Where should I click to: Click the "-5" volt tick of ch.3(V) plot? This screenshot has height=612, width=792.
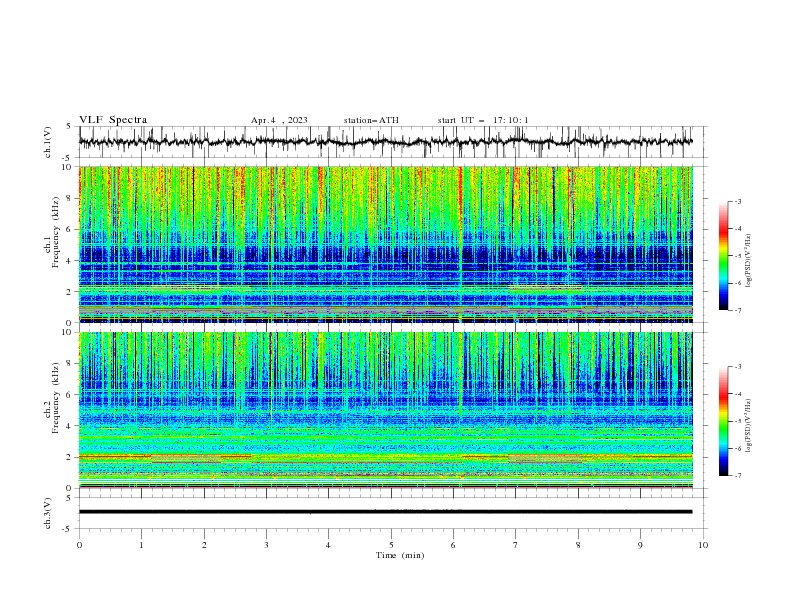click(x=67, y=529)
